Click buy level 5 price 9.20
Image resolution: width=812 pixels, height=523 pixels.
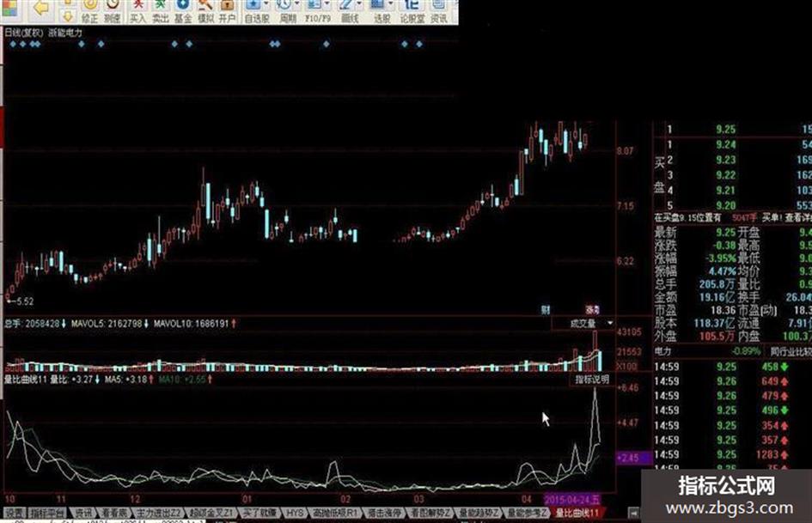point(725,205)
